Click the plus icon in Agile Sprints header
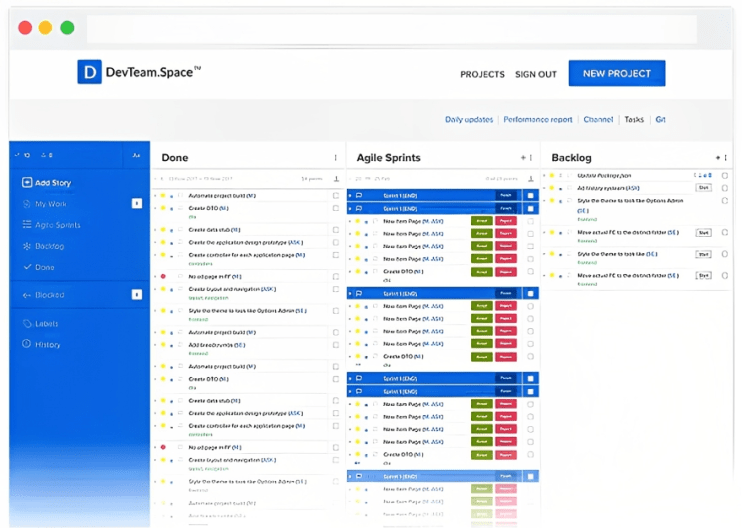Image resolution: width=742 pixels, height=528 pixels. tap(522, 158)
